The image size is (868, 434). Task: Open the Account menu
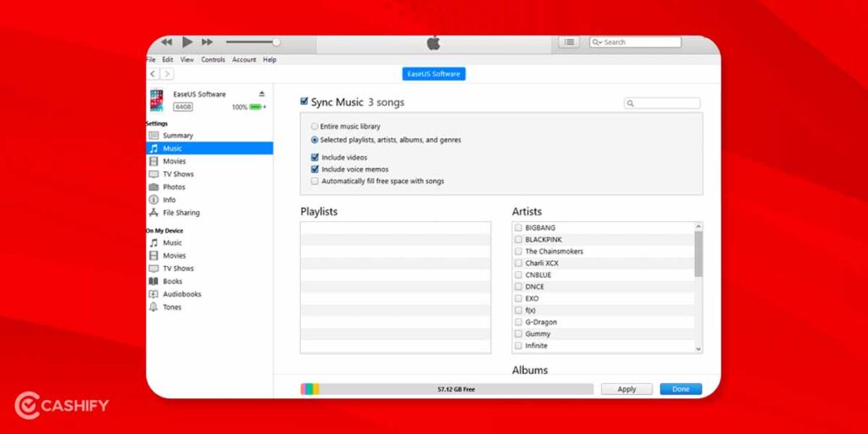(x=244, y=60)
